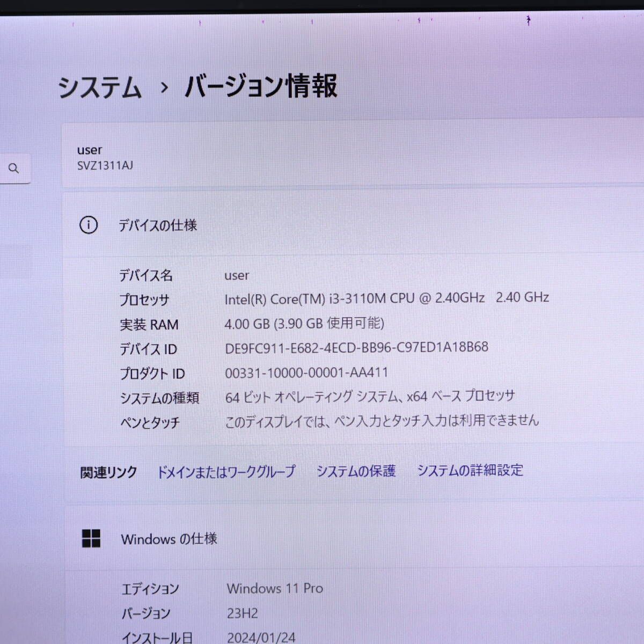Click the プロダクト ID label
Screen dimensions: 644x644
(152, 374)
